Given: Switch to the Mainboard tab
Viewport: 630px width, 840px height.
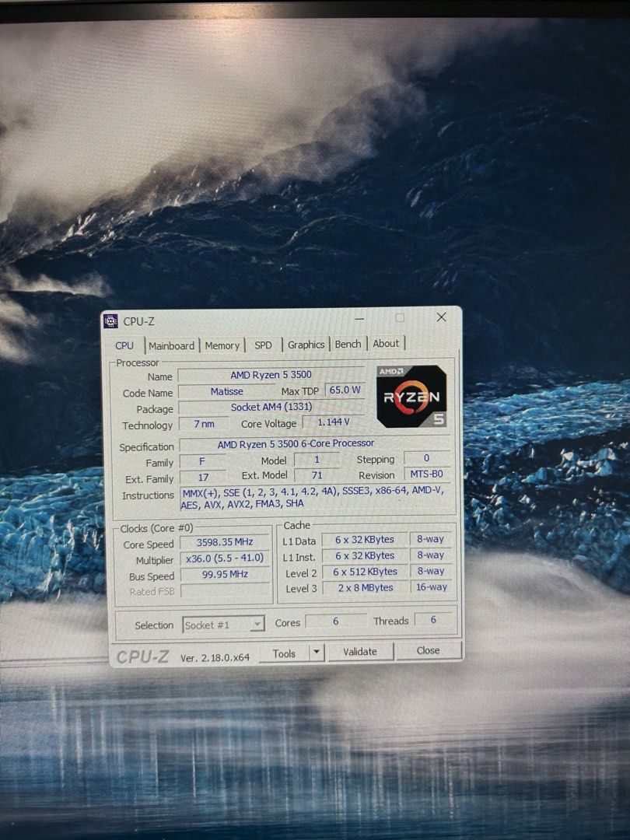Looking at the screenshot, I should (x=171, y=345).
